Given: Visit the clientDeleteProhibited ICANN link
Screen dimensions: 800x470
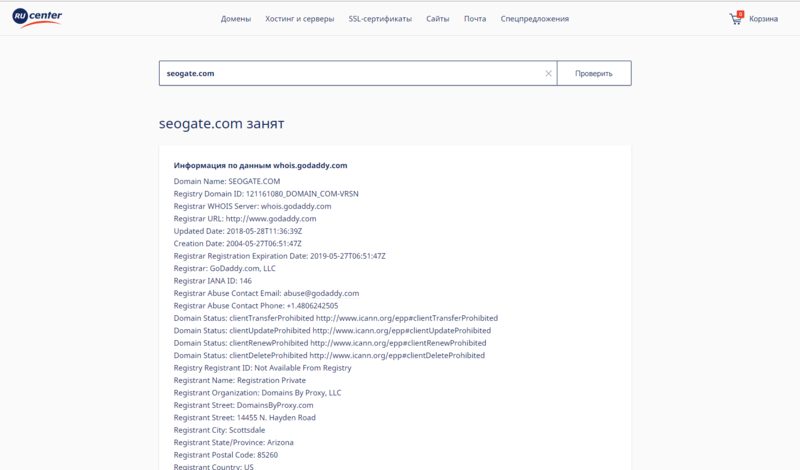Looking at the screenshot, I should click(397, 355).
